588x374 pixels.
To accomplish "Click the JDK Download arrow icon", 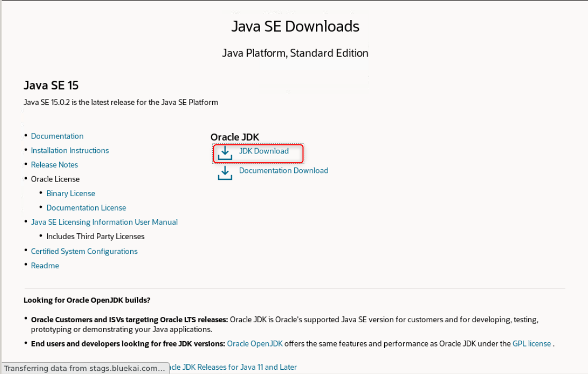I will [225, 153].
